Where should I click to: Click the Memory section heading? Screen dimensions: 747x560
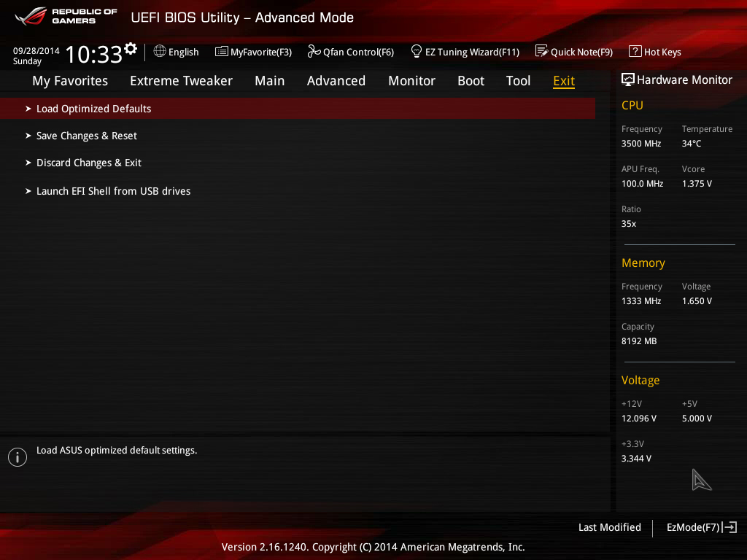click(643, 262)
